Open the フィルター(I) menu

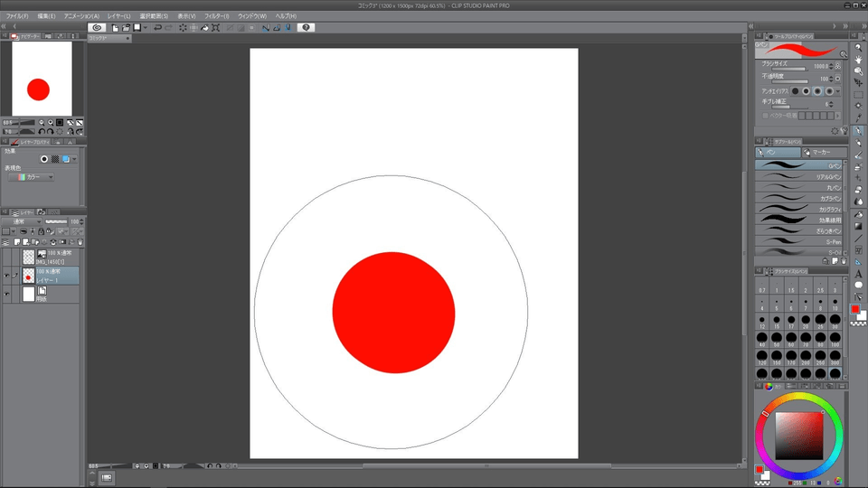point(216,16)
